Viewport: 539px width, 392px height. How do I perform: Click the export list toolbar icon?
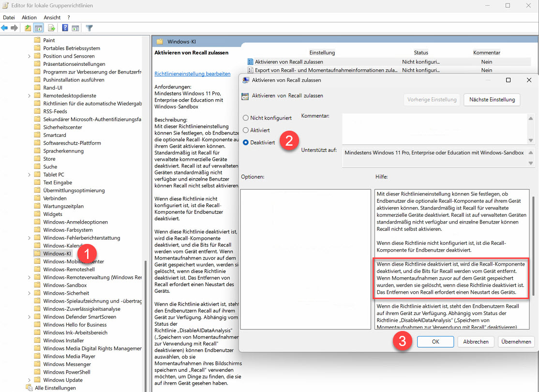52,28
